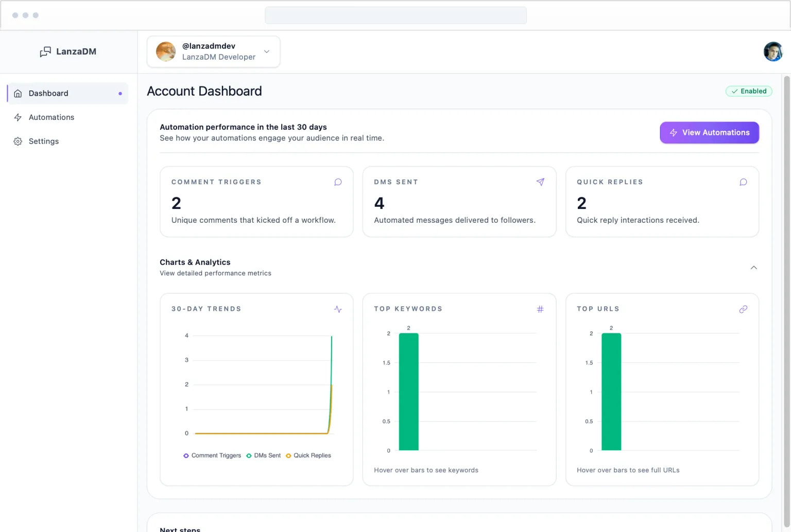Image resolution: width=791 pixels, height=532 pixels.
Task: Click the DMs Sent paper plane icon
Action: click(x=540, y=182)
